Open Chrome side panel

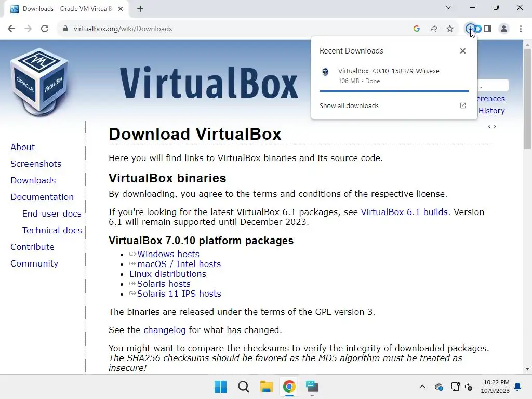coord(487,29)
